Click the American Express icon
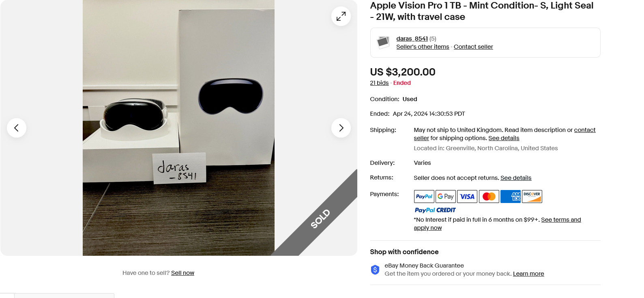Viewport: 644px width, 298px height. coord(510,197)
